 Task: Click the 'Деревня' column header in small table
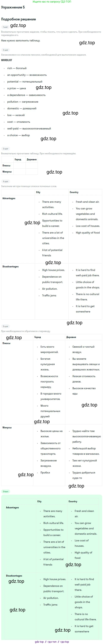pyautogui.click(x=32, y=160)
